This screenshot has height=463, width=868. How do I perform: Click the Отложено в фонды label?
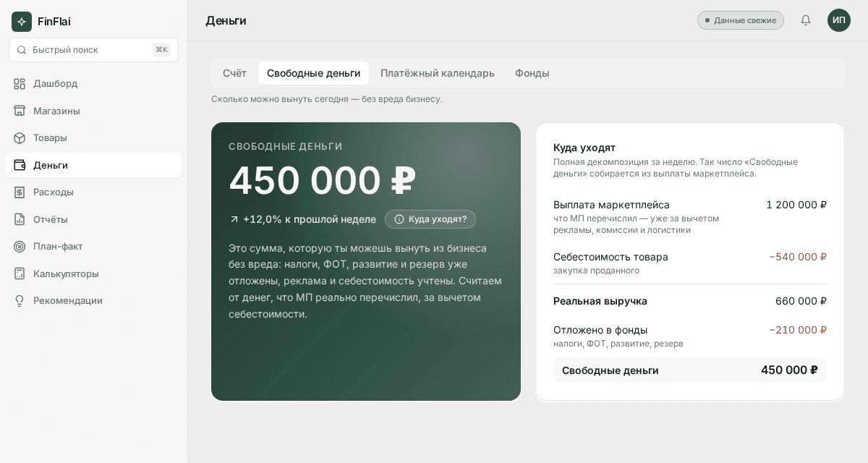600,330
